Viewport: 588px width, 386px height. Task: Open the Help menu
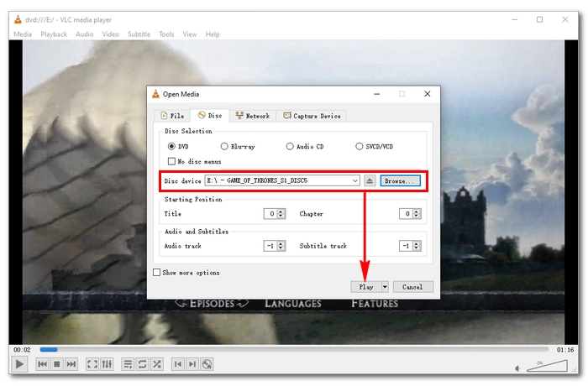pos(213,34)
